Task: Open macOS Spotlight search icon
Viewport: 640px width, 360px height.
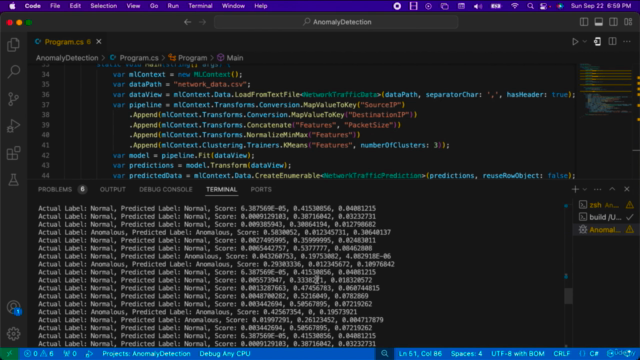Action: pyautogui.click(x=530, y=6)
